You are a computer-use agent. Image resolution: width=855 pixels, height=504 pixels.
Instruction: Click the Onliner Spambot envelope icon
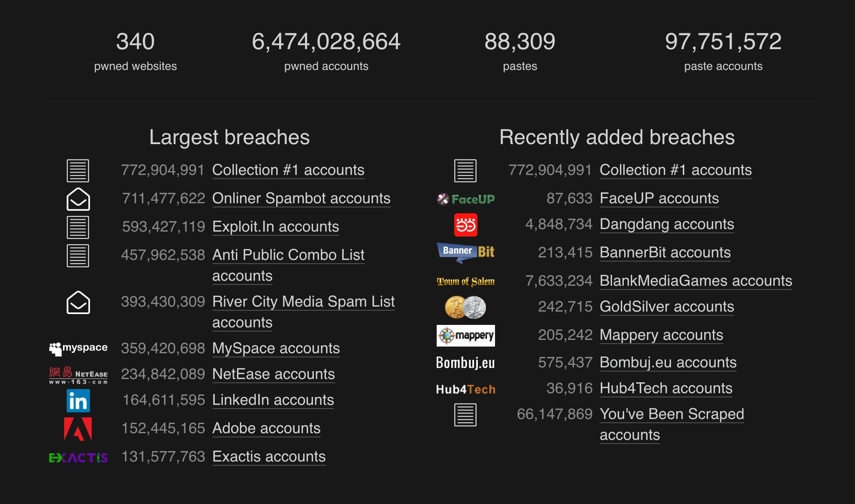pos(78,199)
